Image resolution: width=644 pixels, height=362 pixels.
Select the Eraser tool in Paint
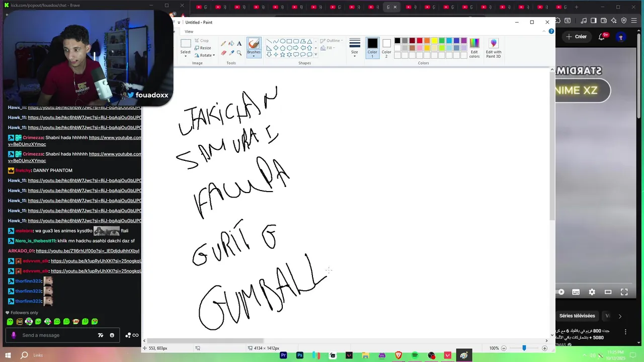click(x=223, y=53)
